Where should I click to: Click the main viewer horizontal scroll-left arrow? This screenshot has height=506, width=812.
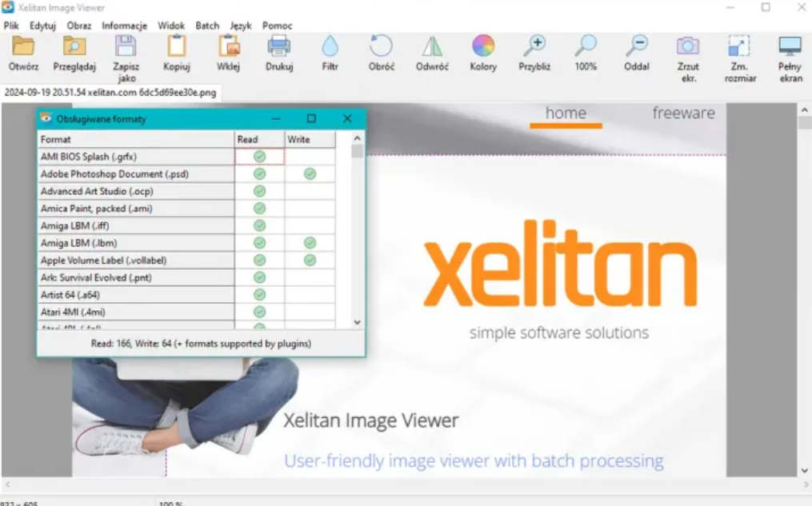pyautogui.click(x=8, y=484)
